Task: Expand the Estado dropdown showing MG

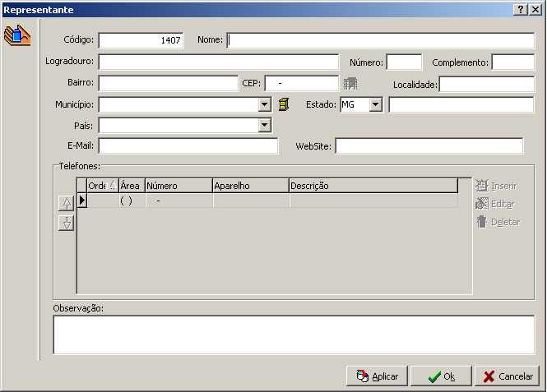Action: click(x=376, y=104)
